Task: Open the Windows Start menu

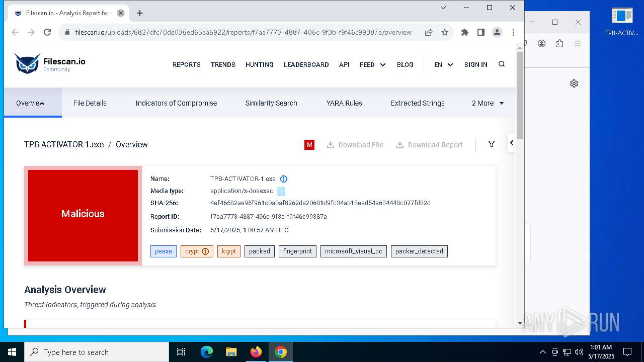Action: point(12,352)
